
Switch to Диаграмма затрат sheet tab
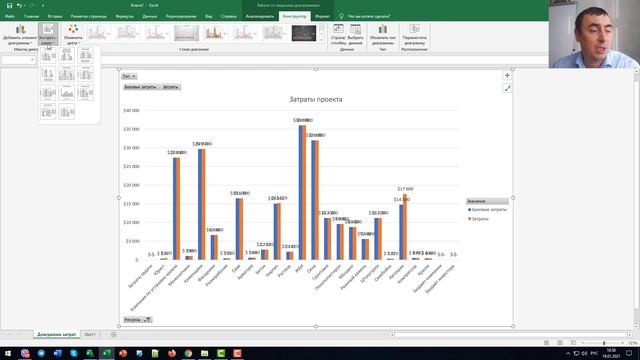(x=56, y=334)
